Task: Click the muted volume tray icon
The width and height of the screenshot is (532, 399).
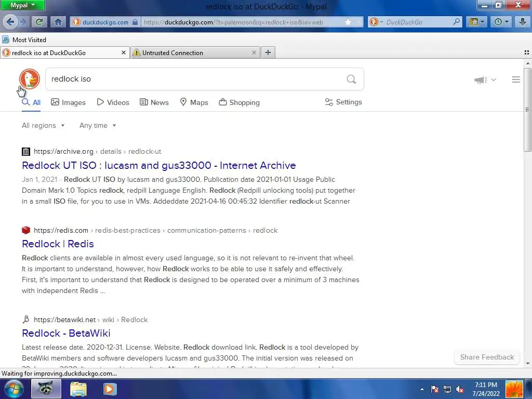Action: (x=460, y=389)
